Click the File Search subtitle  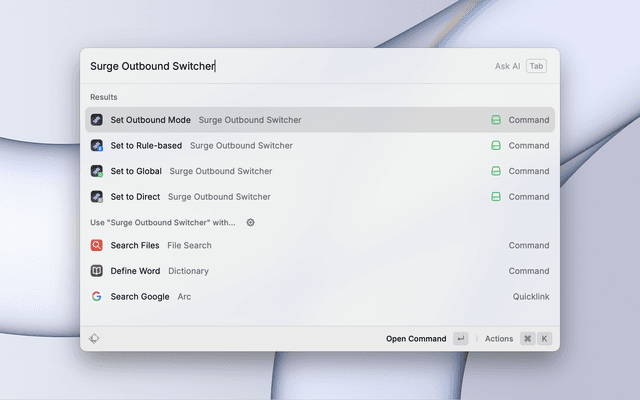coord(189,245)
